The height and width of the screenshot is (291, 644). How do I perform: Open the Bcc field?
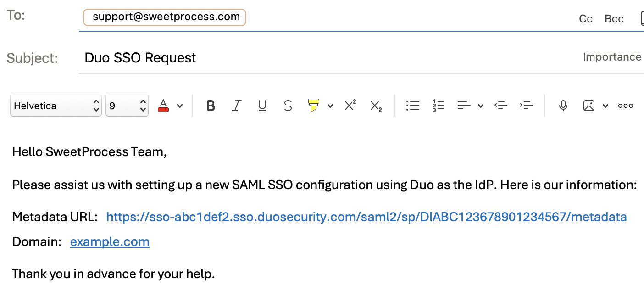tap(614, 19)
